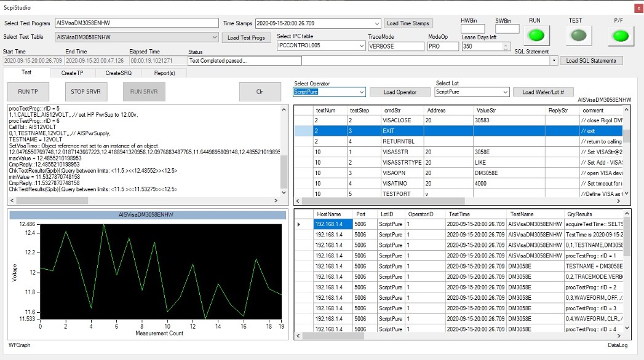
Task: Switch to the Test tab
Action: pyautogui.click(x=26, y=72)
